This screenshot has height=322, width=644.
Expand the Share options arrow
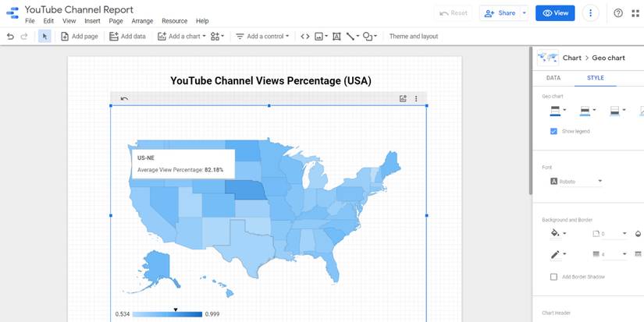click(x=524, y=13)
